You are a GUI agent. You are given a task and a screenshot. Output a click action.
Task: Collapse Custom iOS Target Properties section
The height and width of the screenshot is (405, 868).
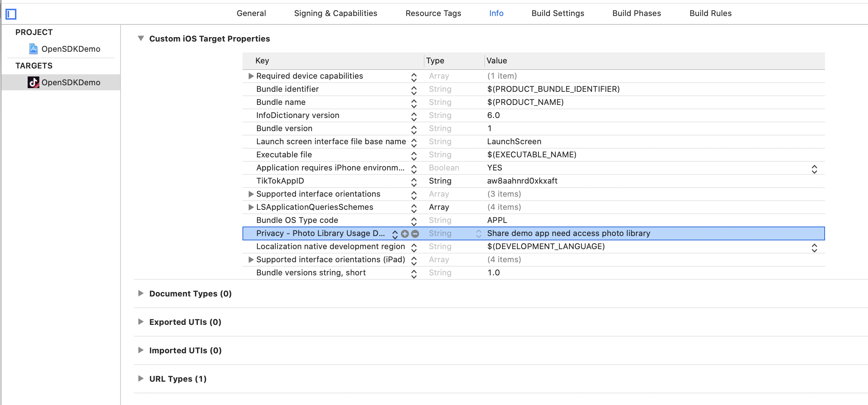point(141,38)
